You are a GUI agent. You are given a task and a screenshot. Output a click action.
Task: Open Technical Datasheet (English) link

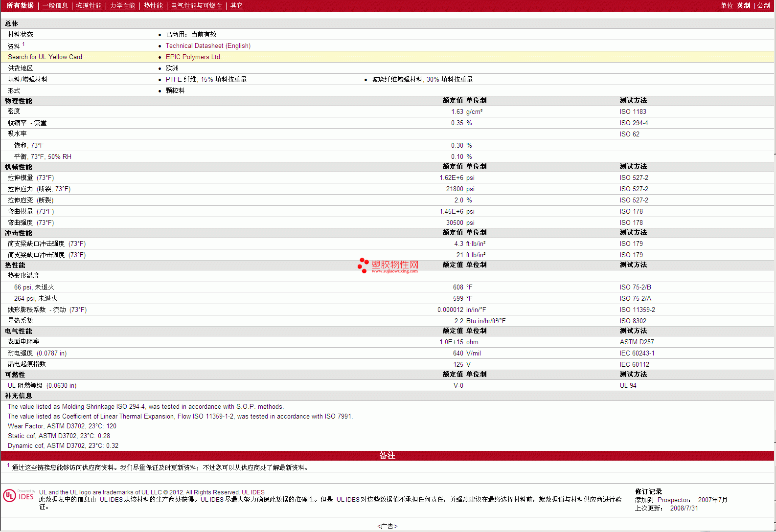tap(208, 46)
